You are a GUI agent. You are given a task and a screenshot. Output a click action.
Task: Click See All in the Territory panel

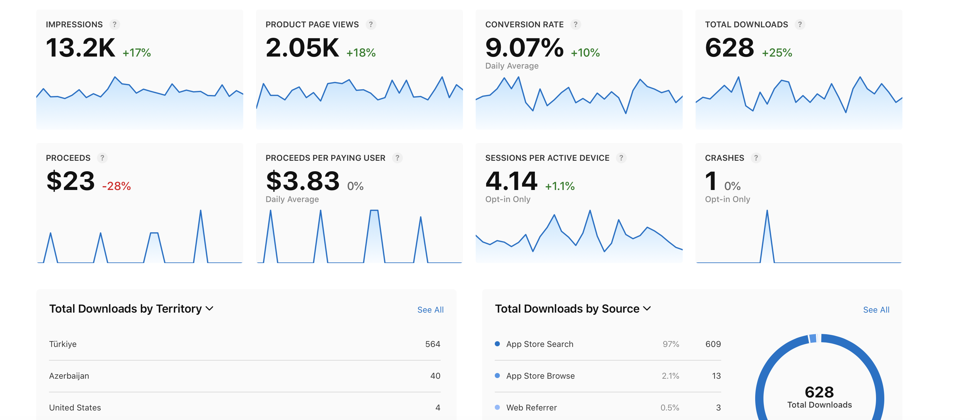430,310
